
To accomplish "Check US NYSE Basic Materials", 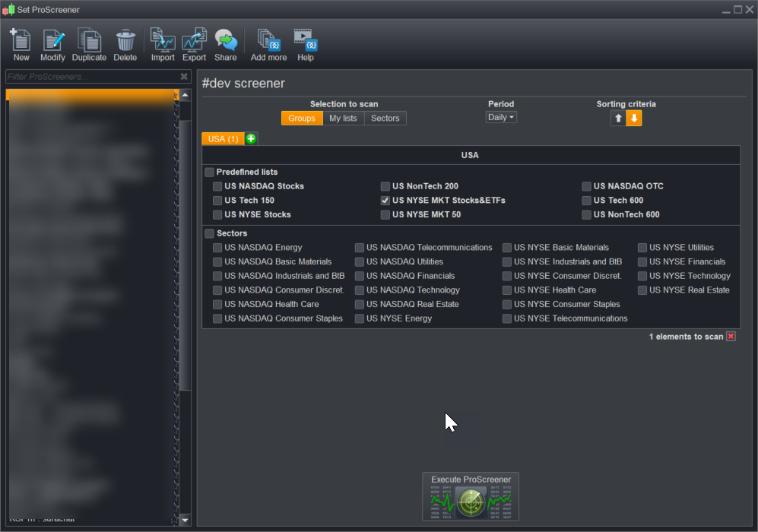I will point(507,248).
